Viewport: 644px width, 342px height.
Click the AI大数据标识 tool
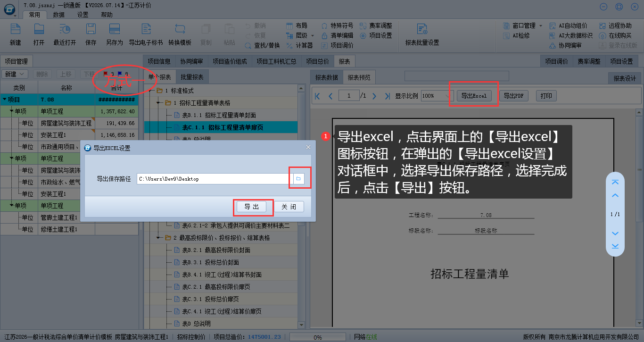[x=571, y=35]
